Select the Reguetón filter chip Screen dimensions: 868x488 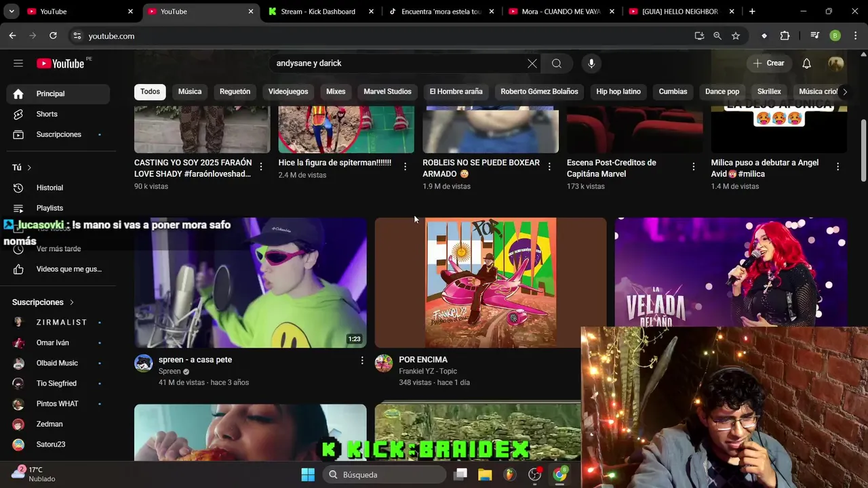click(x=235, y=91)
